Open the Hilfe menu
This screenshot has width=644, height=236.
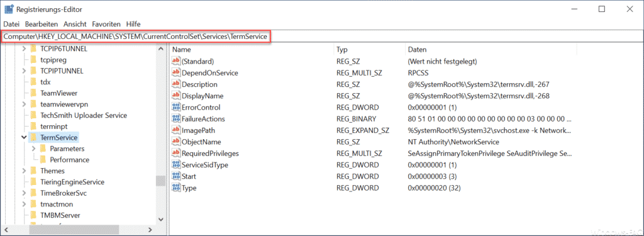coord(133,24)
